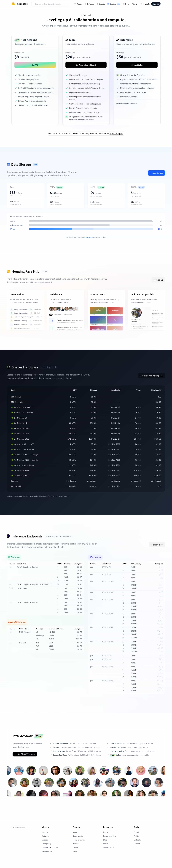
Task: Open Documentation footer link
Action: pyautogui.click(x=109, y=836)
